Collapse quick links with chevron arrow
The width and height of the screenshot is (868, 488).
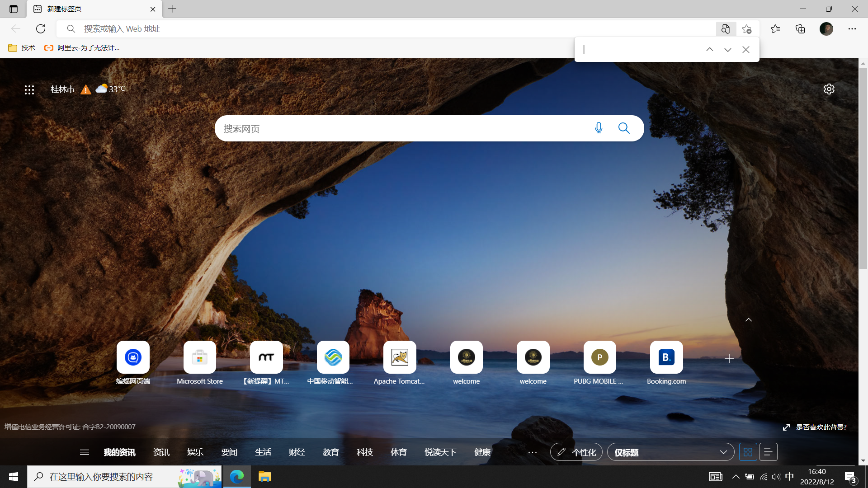pos(749,320)
